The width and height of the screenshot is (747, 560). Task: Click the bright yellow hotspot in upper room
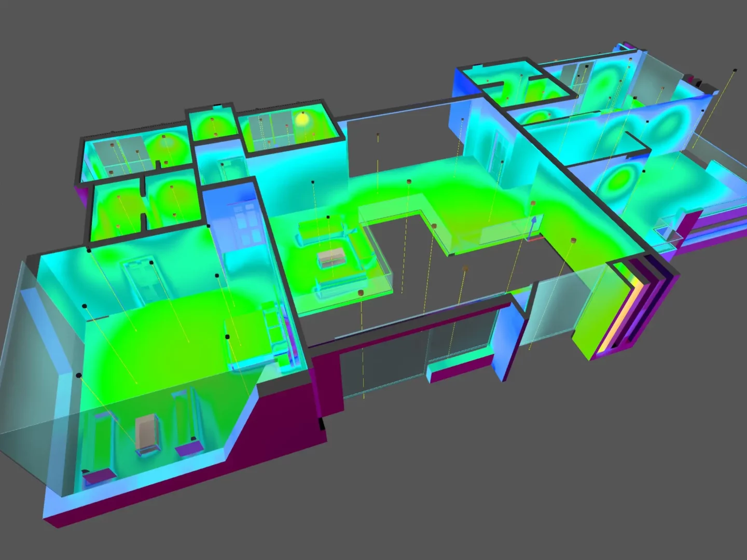(x=302, y=119)
